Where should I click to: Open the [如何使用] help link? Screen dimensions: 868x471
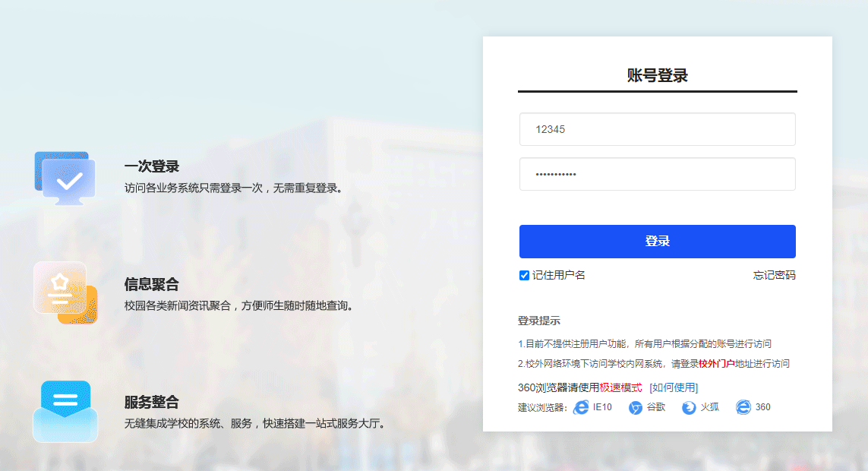[673, 387]
